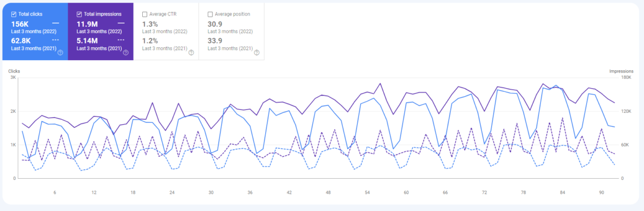The height and width of the screenshot is (211, 644).
Task: Click 'Last 3 months (2022)' under 1.3%
Action: click(165, 32)
